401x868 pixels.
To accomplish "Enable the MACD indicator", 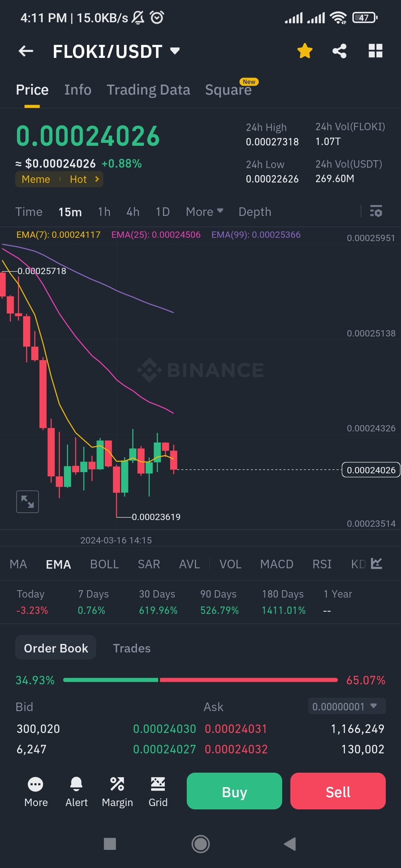I will (x=277, y=564).
